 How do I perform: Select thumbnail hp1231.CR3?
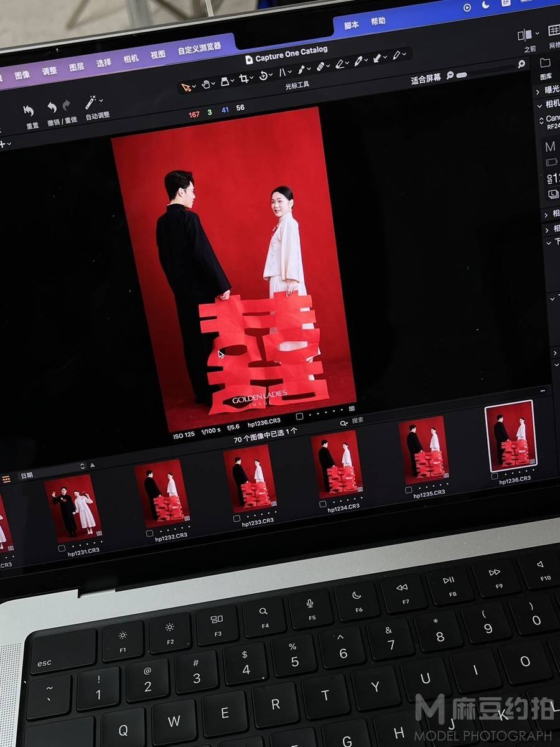pyautogui.click(x=73, y=507)
